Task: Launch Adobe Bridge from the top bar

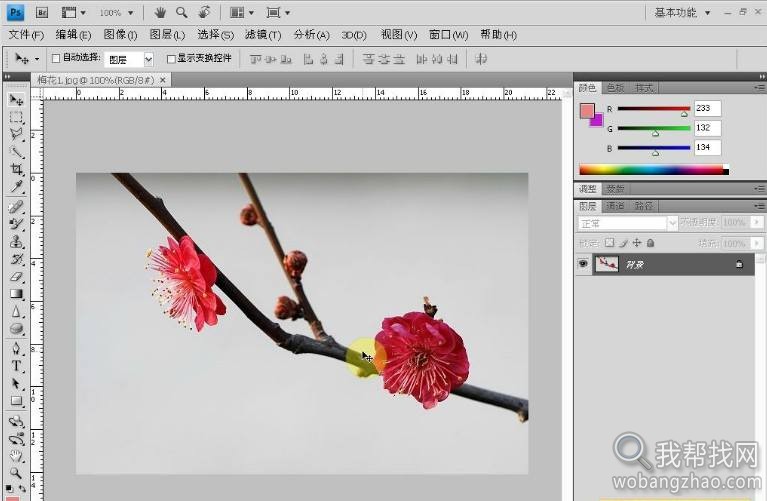Action: click(x=42, y=12)
